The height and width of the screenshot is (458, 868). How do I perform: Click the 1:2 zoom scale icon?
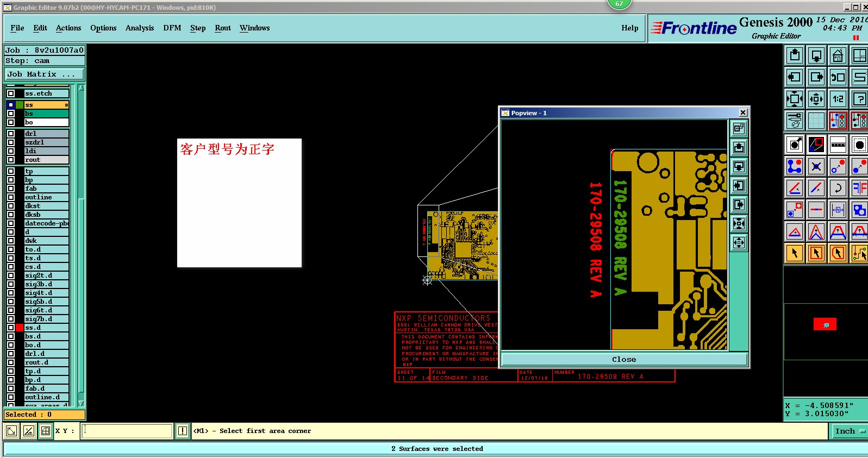[x=838, y=99]
